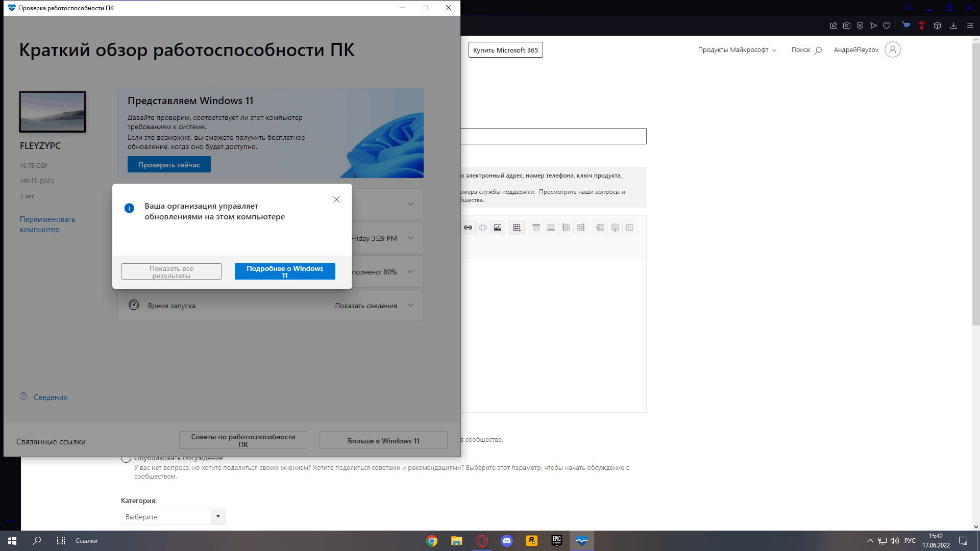Click the startup time gauge icon
The image size is (980, 551).
coord(134,305)
